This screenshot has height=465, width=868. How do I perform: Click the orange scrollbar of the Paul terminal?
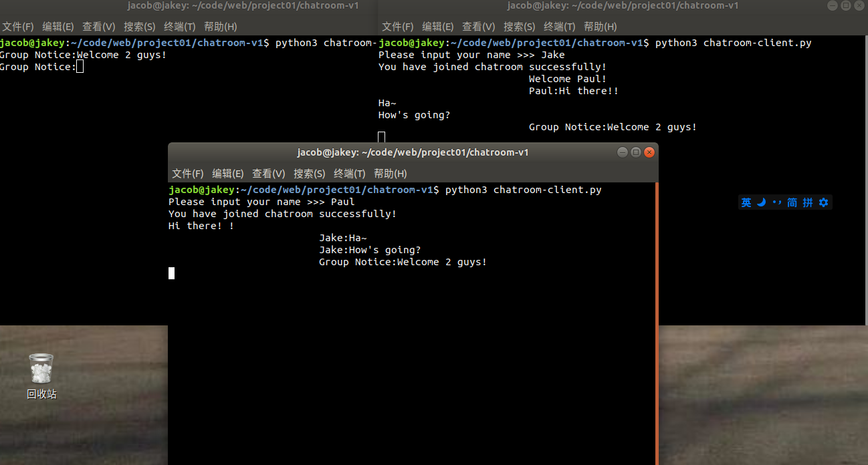[657, 323]
